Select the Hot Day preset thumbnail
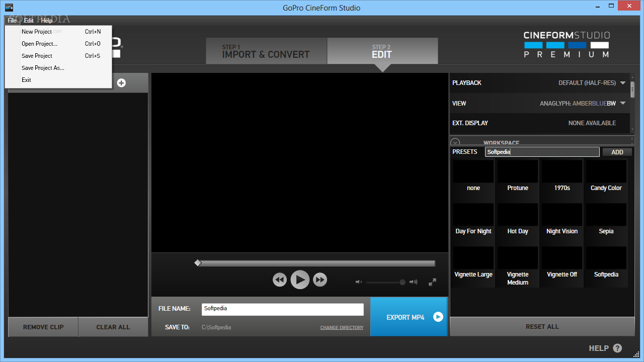This screenshot has width=644, height=362. point(518,215)
